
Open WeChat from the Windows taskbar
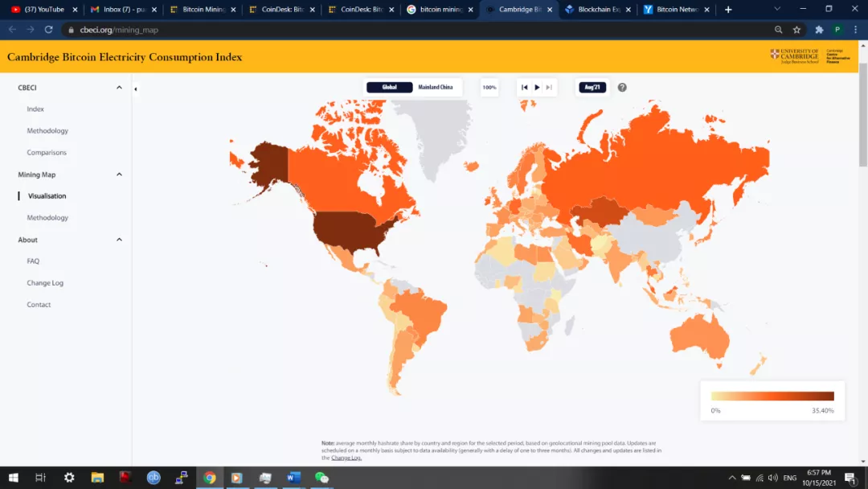tap(321, 478)
